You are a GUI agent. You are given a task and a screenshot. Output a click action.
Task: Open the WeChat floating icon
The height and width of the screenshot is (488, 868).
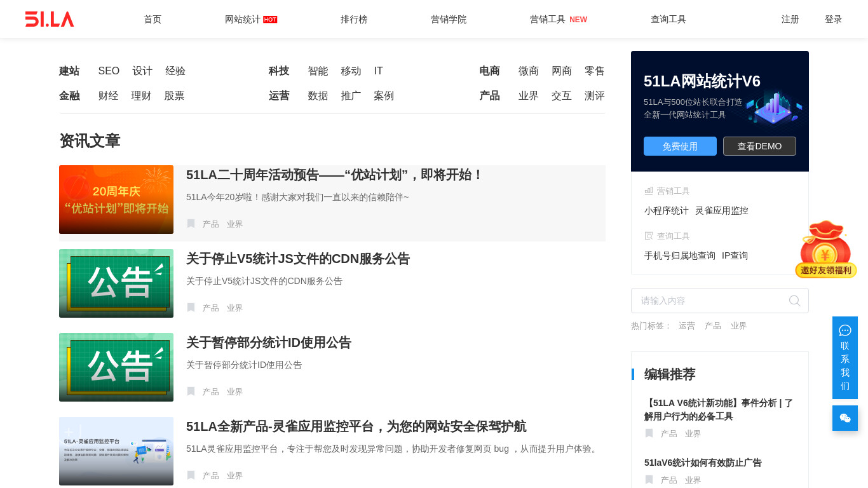(845, 418)
